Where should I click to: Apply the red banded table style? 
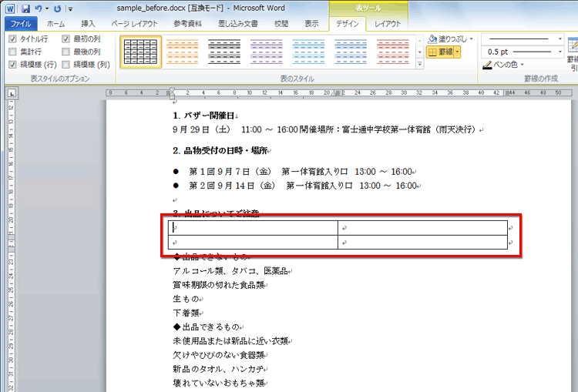(393, 52)
